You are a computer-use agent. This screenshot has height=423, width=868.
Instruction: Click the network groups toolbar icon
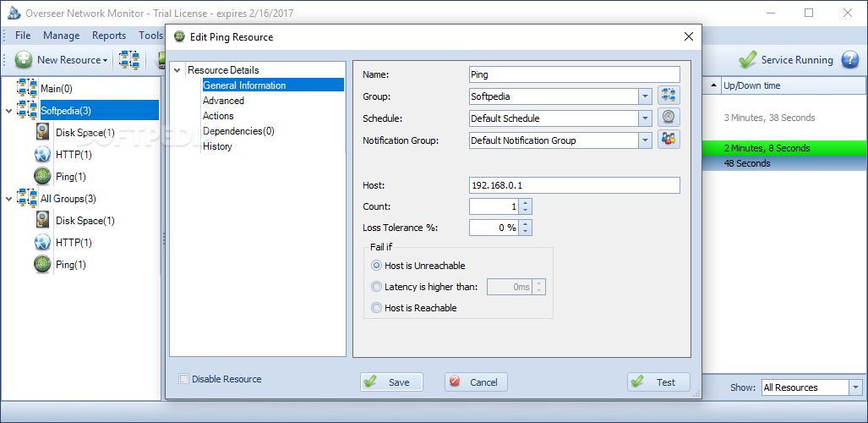(x=129, y=60)
